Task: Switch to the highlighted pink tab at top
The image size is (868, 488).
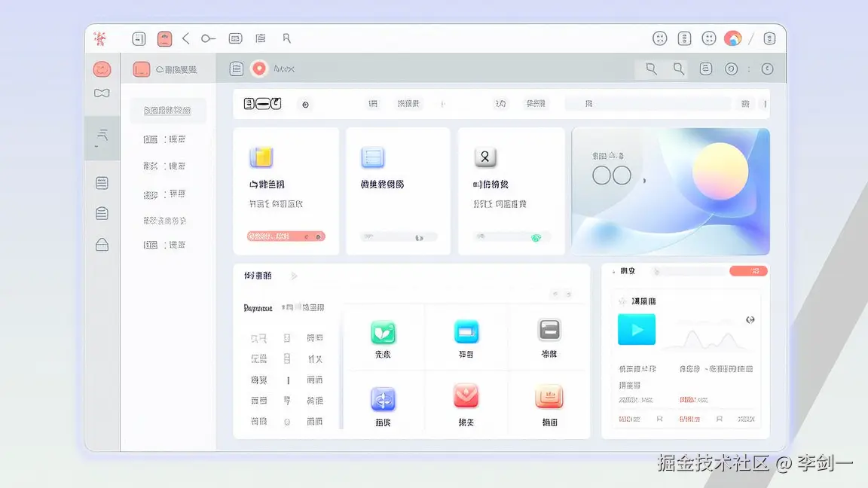Action: click(164, 38)
